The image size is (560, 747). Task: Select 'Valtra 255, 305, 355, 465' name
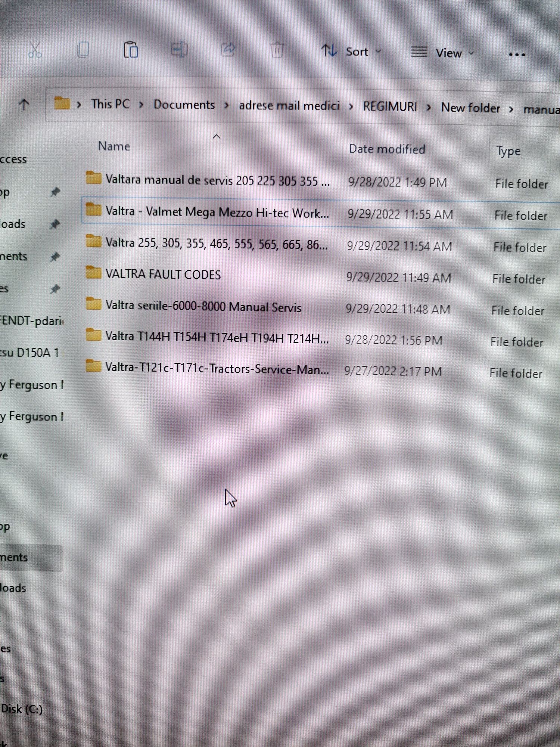217,244
